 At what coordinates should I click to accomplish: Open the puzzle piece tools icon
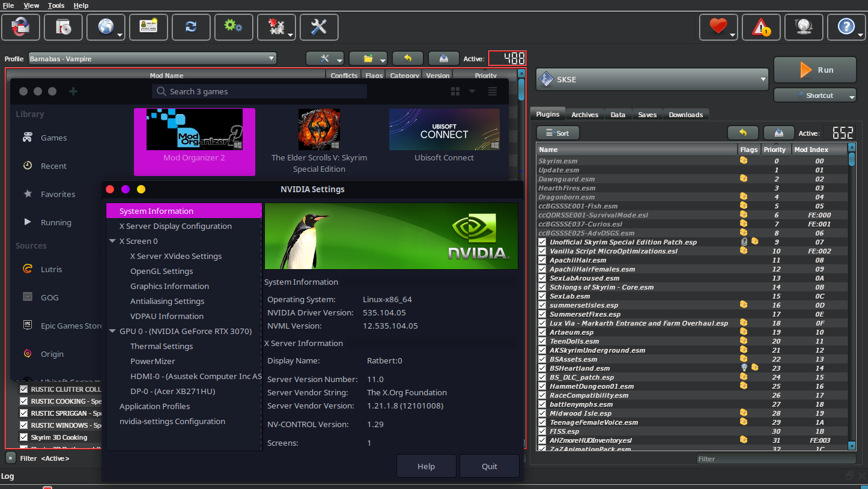click(x=276, y=27)
